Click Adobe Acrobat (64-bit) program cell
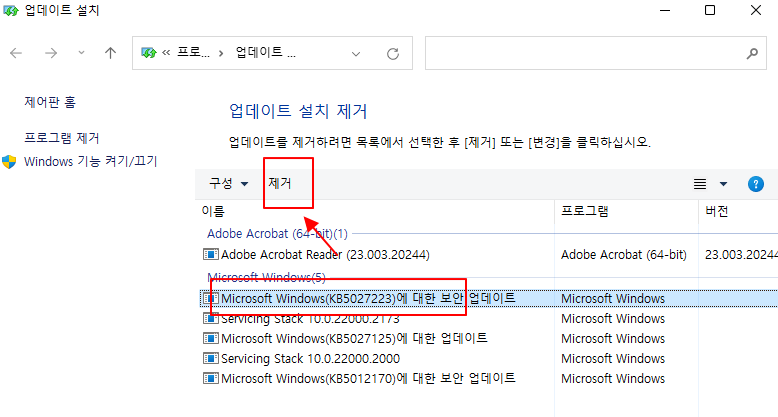This screenshot has width=778, height=417. pos(624,255)
